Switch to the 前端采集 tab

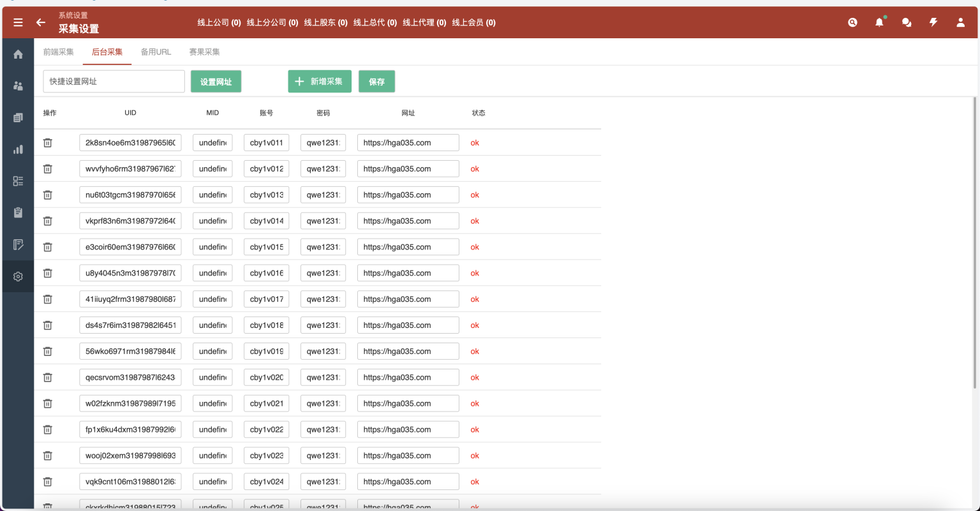pyautogui.click(x=59, y=52)
